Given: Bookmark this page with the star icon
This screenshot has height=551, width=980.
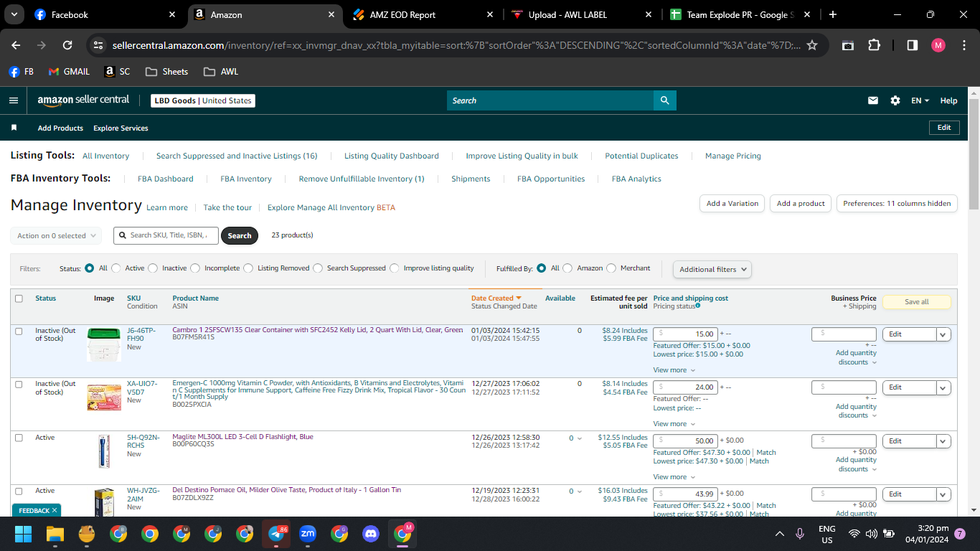Looking at the screenshot, I should click(812, 45).
